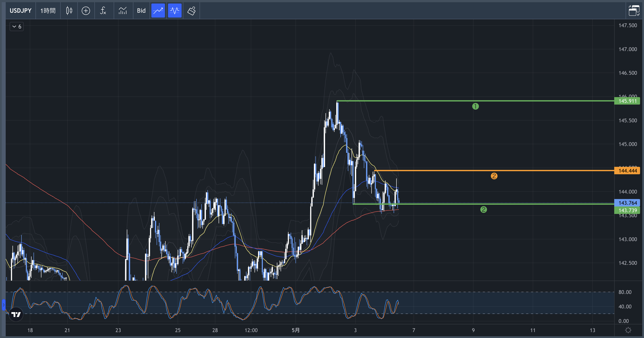The height and width of the screenshot is (338, 644).
Task: Toggle the highlighted trend line chart button
Action: point(158,11)
